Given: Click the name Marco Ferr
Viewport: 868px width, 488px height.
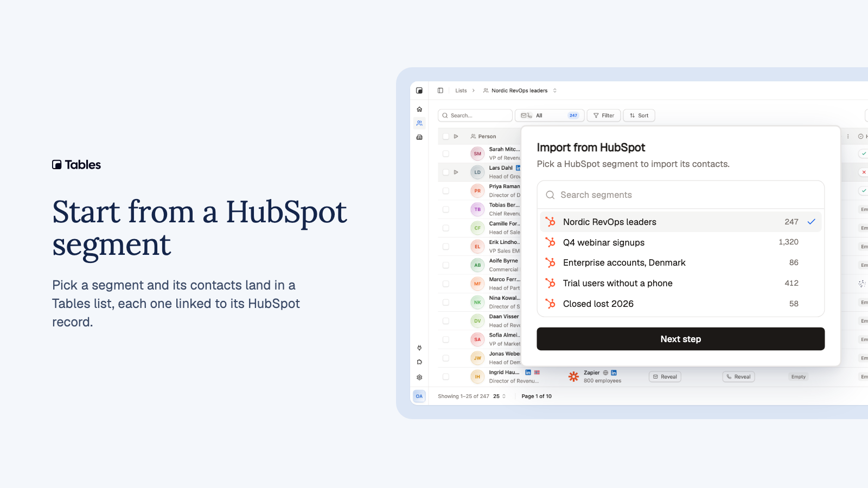Looking at the screenshot, I should [505, 280].
